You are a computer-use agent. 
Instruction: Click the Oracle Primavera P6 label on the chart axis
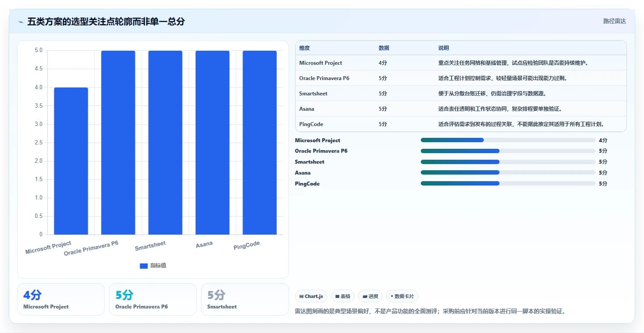[x=91, y=248]
